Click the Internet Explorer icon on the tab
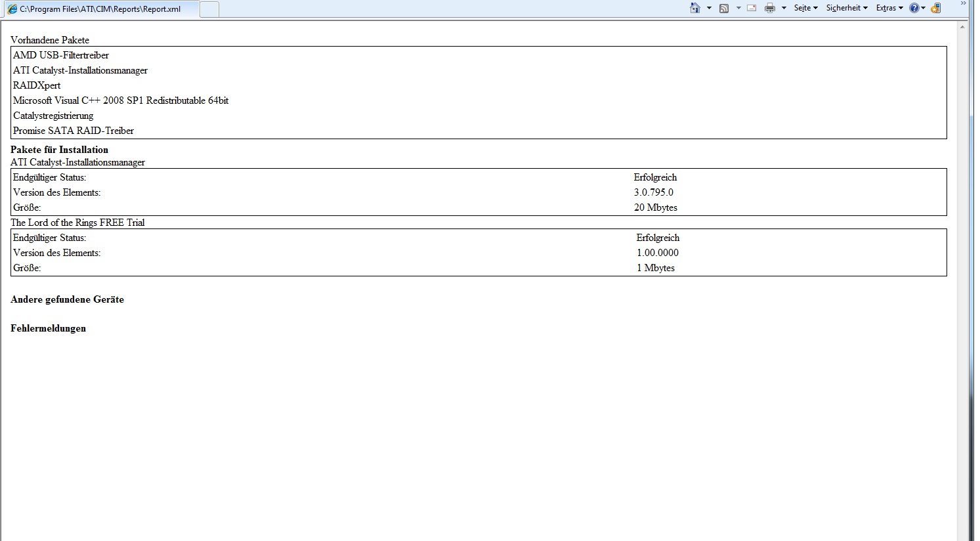 pyautogui.click(x=12, y=9)
